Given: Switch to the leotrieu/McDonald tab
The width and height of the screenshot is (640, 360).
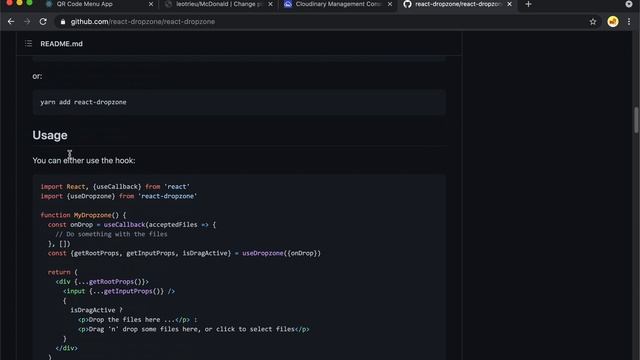Looking at the screenshot, I should point(219,4).
